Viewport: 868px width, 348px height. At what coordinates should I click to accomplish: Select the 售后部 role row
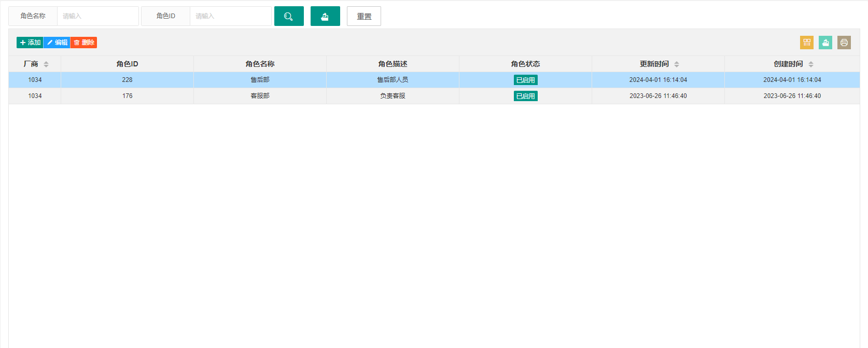coord(434,80)
